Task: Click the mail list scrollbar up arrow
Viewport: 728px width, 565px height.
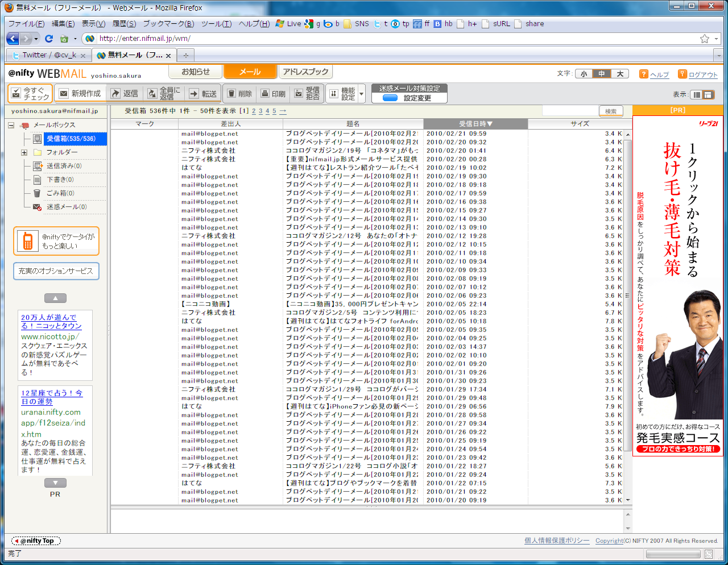Action: [628, 135]
